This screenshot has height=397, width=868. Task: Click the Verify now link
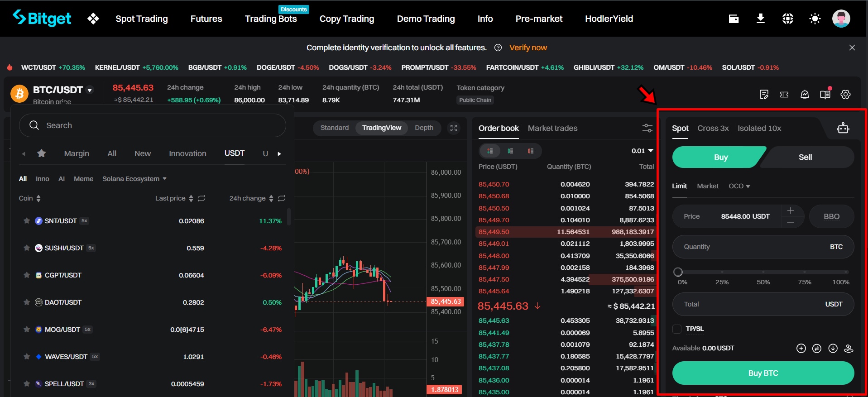(528, 48)
